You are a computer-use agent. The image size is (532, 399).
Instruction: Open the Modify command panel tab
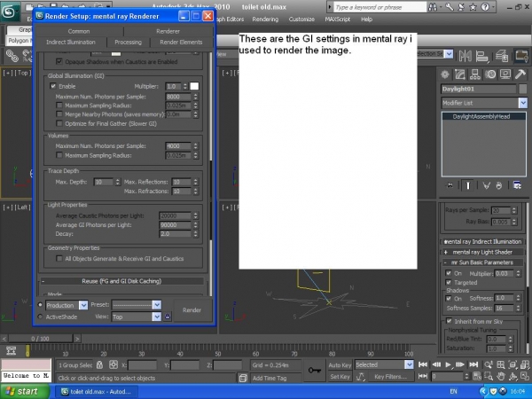[459, 74]
